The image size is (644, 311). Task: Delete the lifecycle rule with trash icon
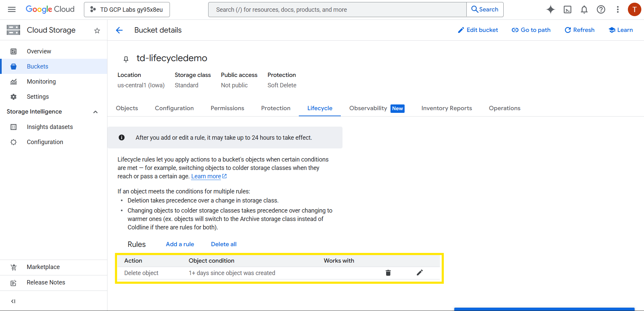388,273
